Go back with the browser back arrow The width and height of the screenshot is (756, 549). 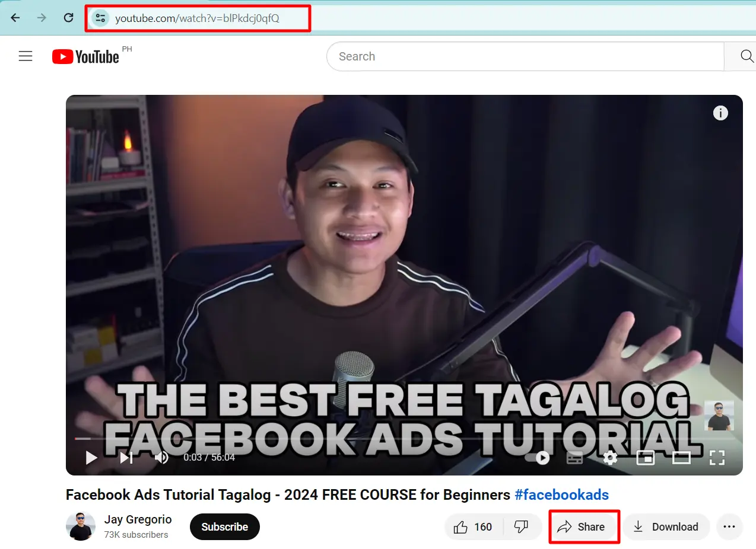click(x=15, y=18)
